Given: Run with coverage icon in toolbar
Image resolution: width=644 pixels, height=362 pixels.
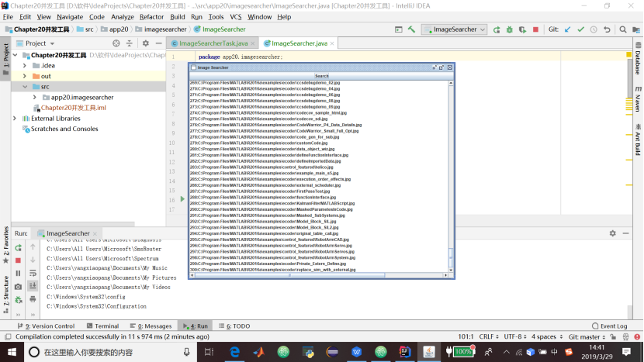Looking at the screenshot, I should [522, 29].
